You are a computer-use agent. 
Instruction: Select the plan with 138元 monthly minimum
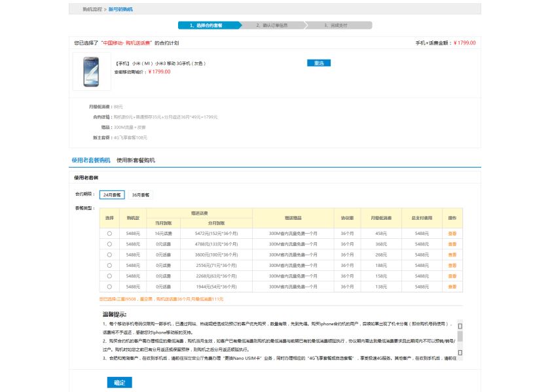tap(109, 287)
